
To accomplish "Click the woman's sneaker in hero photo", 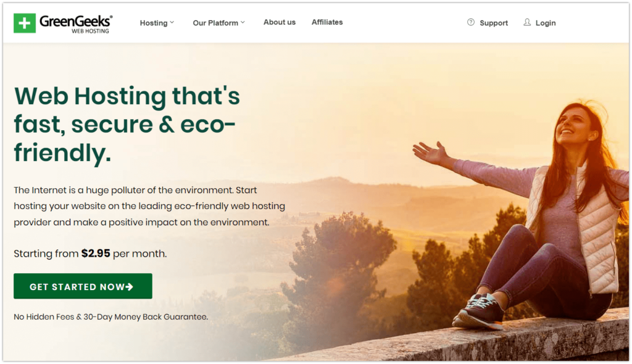I will click(479, 312).
